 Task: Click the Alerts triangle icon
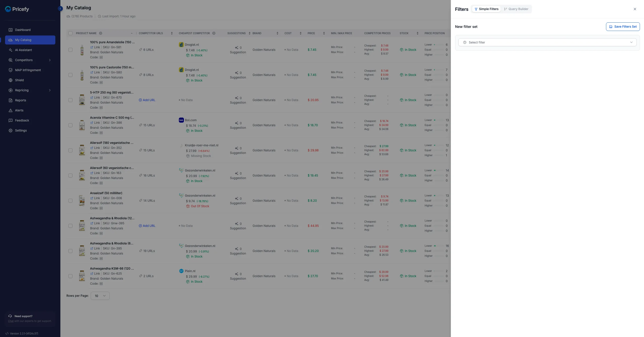11,110
